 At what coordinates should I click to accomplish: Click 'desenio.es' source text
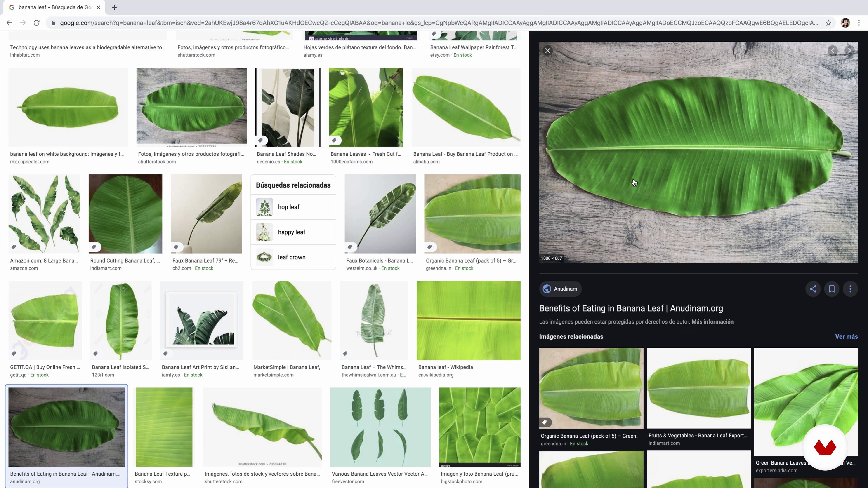[268, 162]
